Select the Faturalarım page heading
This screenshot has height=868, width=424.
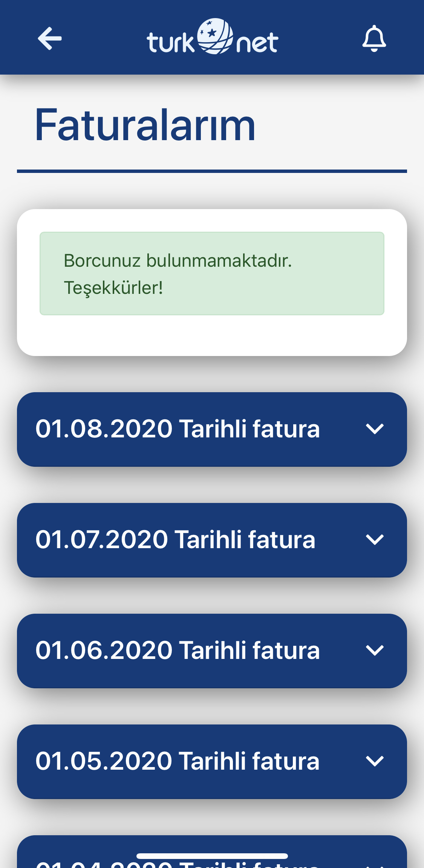pos(145,125)
